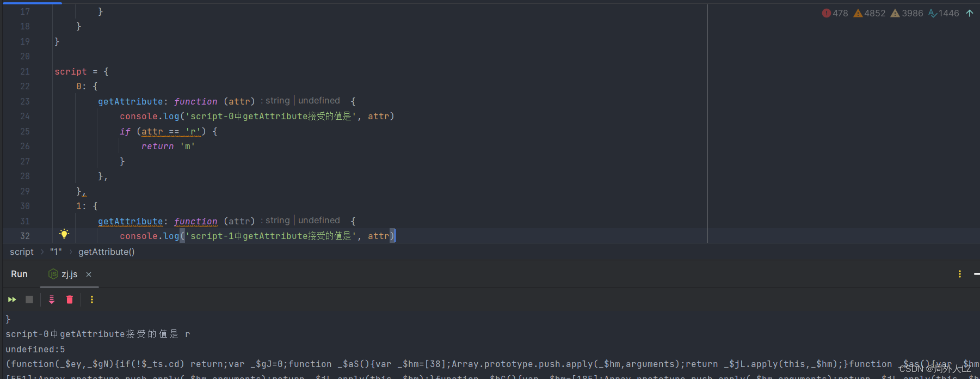Click the typos count 1446 indicator
The image size is (980, 379).
point(944,13)
